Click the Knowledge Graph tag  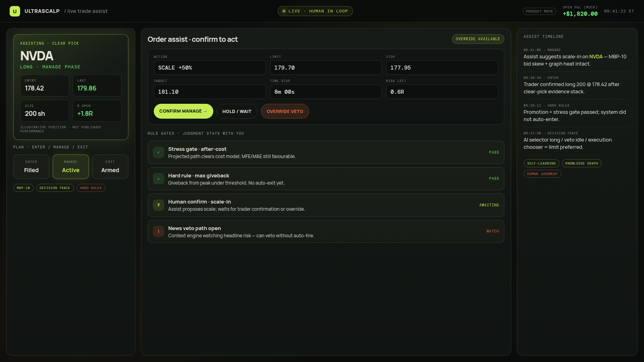(x=582, y=163)
